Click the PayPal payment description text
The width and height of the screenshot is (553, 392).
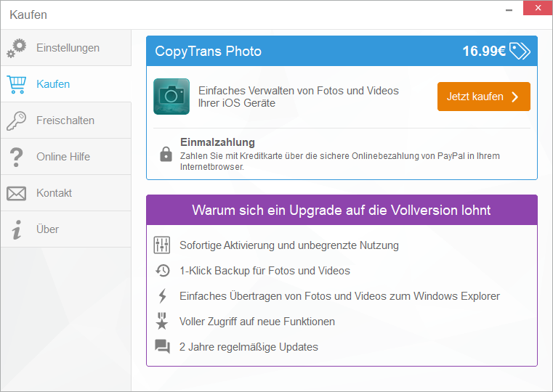click(339, 161)
